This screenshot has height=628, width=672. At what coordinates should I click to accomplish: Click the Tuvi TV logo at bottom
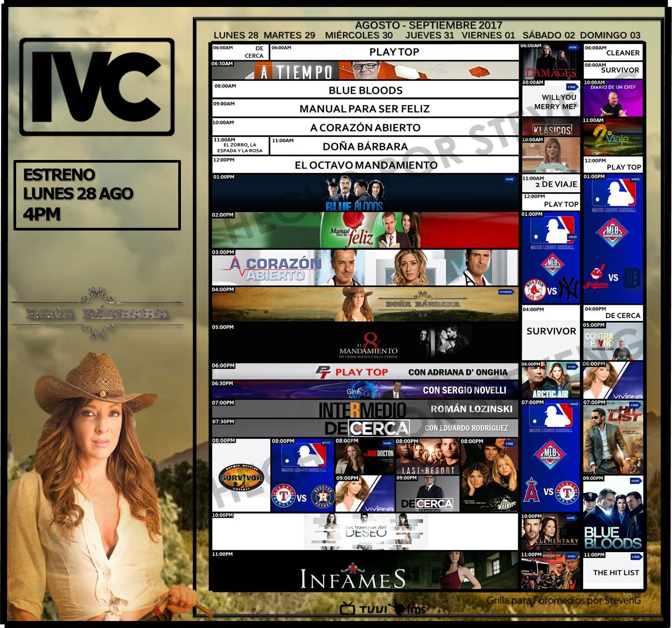pos(364,609)
